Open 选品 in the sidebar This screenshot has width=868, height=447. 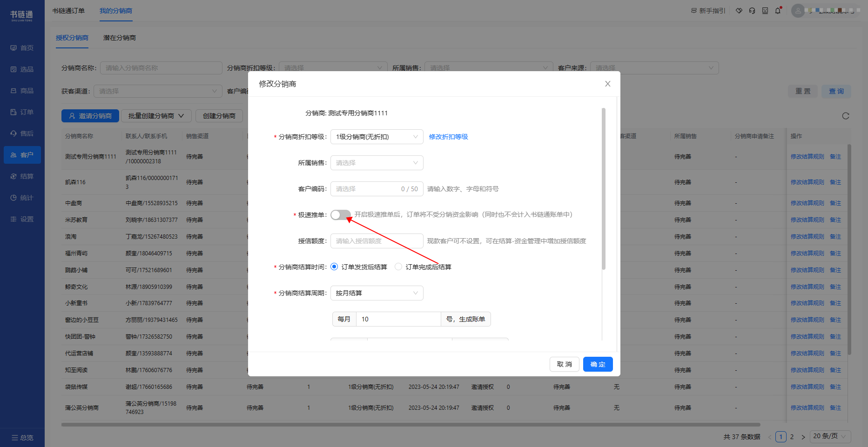point(22,69)
